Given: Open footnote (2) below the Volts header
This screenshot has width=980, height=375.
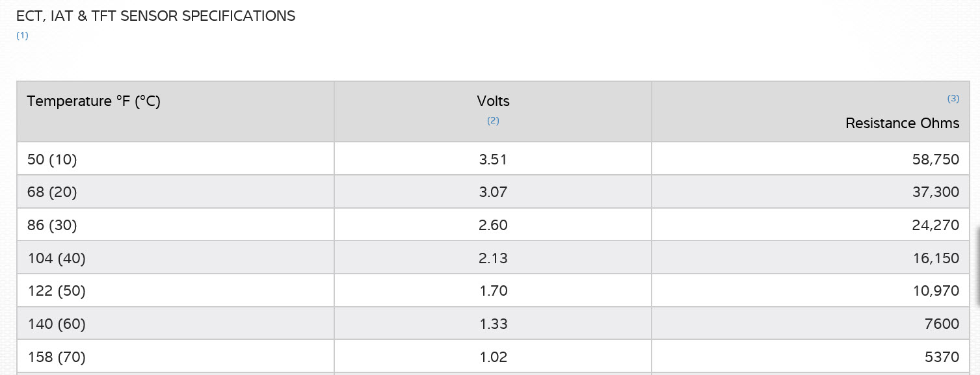Looking at the screenshot, I should point(493,120).
